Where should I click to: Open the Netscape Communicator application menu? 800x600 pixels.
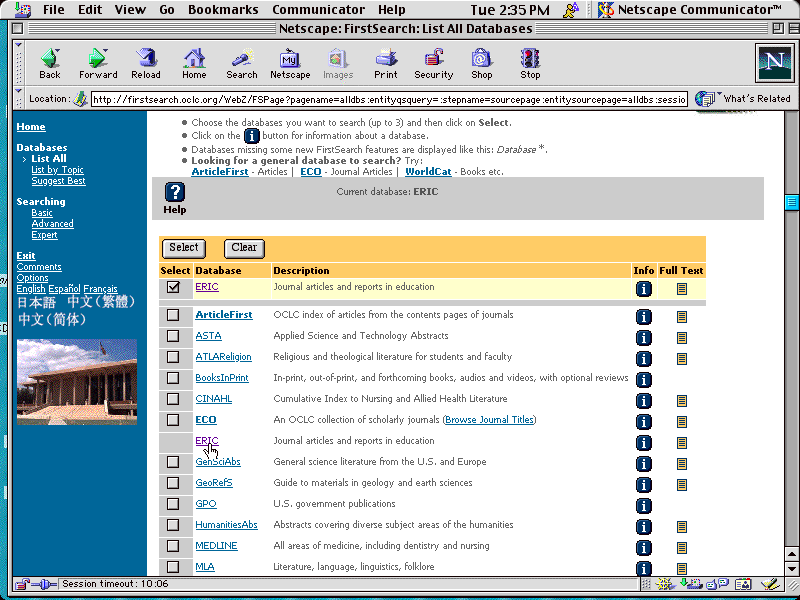point(689,10)
